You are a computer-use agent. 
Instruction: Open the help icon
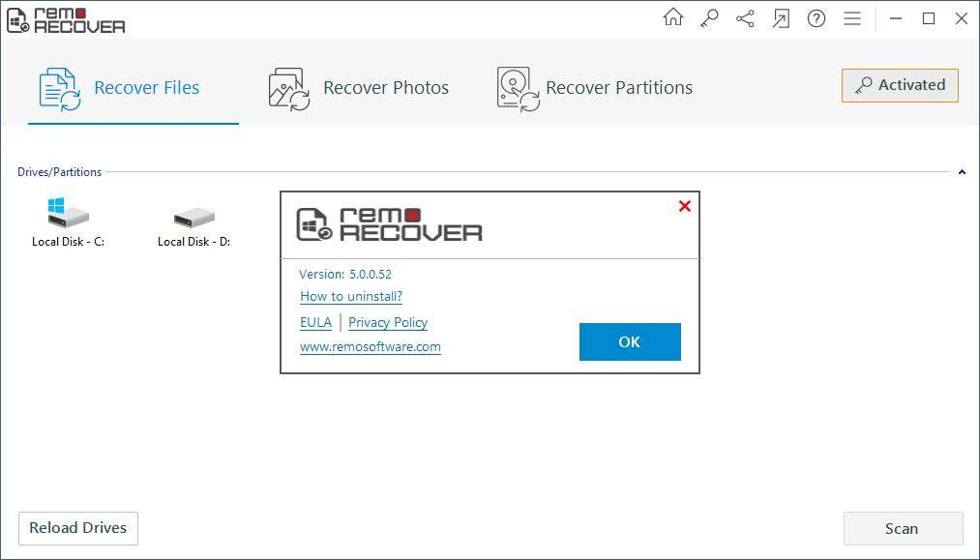[815, 18]
